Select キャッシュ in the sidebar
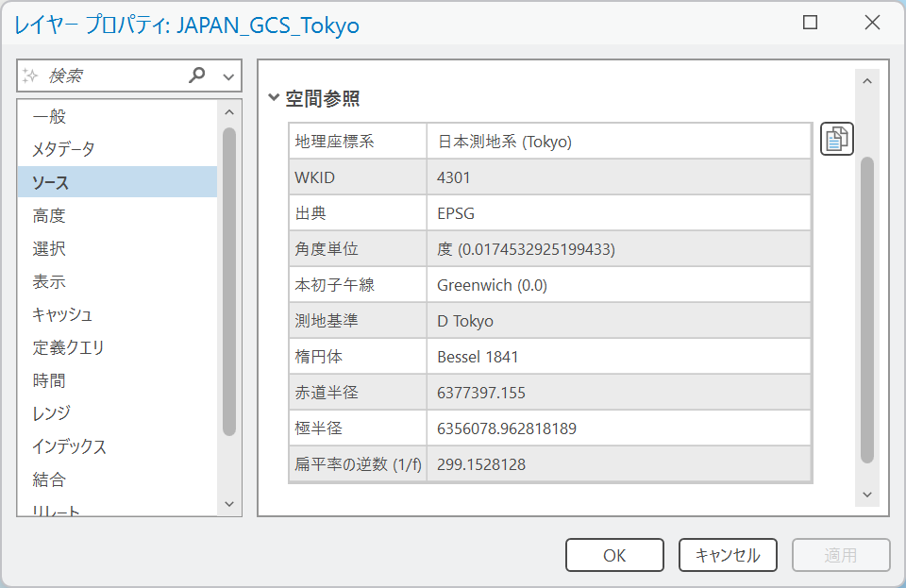The image size is (906, 588). (62, 314)
